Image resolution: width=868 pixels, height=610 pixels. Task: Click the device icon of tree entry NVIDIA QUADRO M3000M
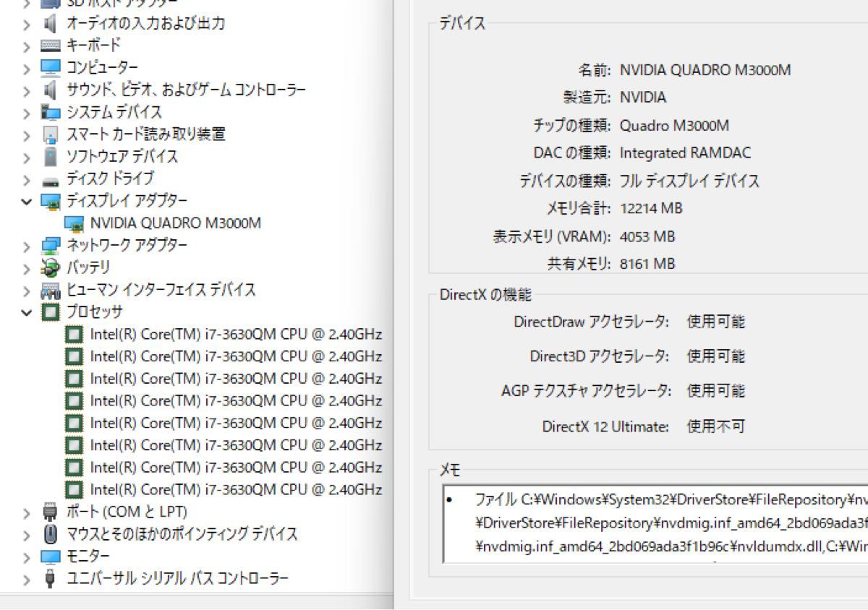point(74,223)
